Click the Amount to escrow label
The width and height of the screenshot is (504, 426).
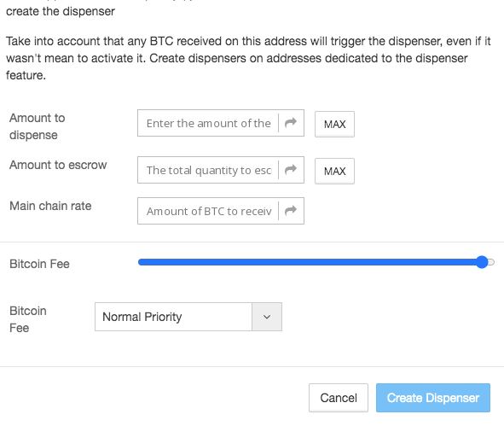click(x=58, y=165)
